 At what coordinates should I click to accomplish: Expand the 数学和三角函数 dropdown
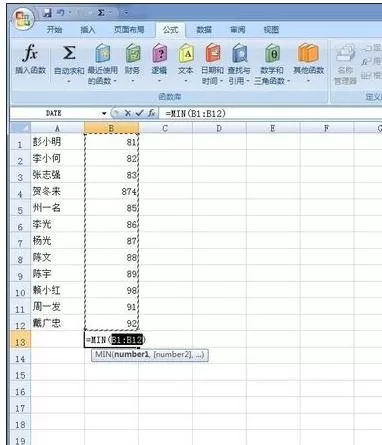(x=289, y=81)
